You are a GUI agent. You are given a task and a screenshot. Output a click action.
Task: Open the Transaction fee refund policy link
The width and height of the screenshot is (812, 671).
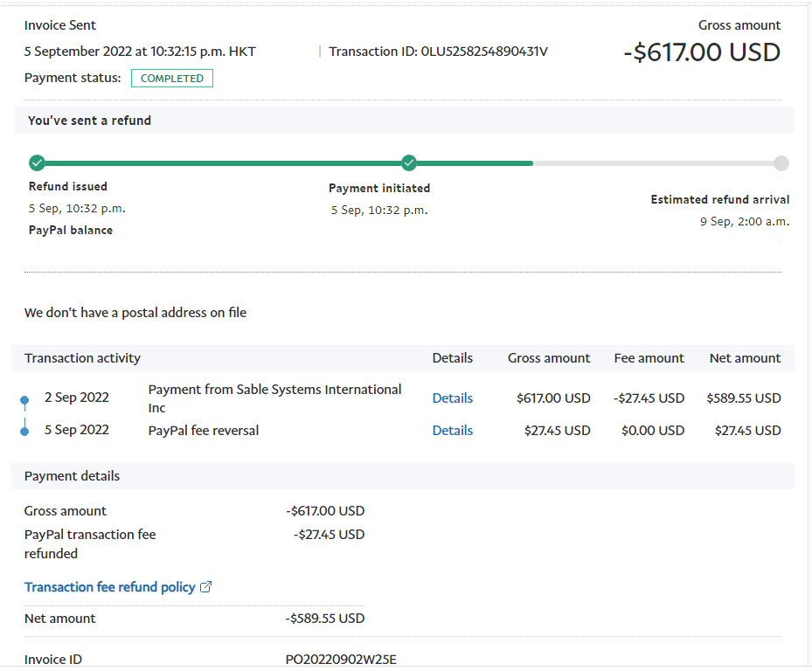[110, 587]
